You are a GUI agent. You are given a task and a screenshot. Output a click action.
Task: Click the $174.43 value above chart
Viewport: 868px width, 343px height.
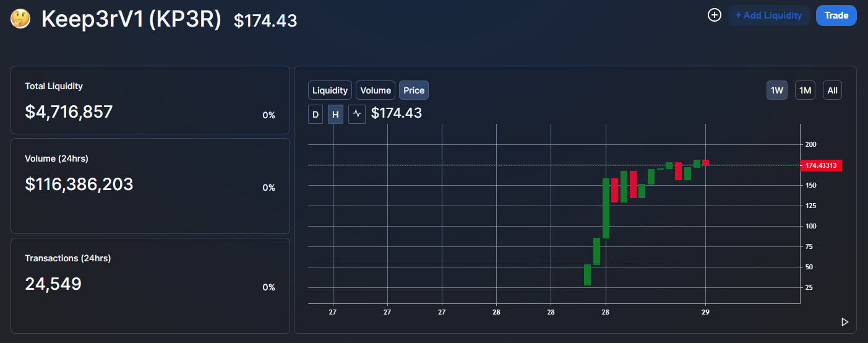pyautogui.click(x=397, y=113)
